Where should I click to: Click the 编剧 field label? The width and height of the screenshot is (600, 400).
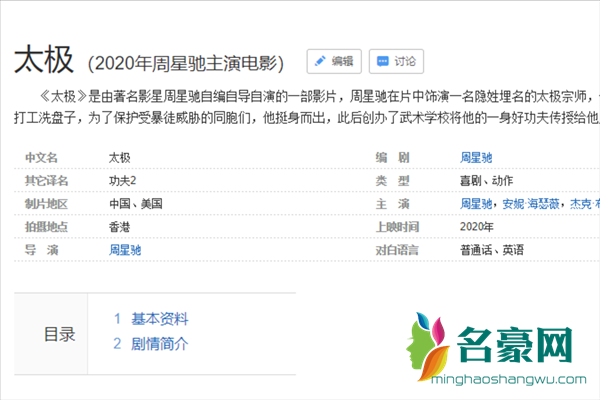[x=393, y=158]
